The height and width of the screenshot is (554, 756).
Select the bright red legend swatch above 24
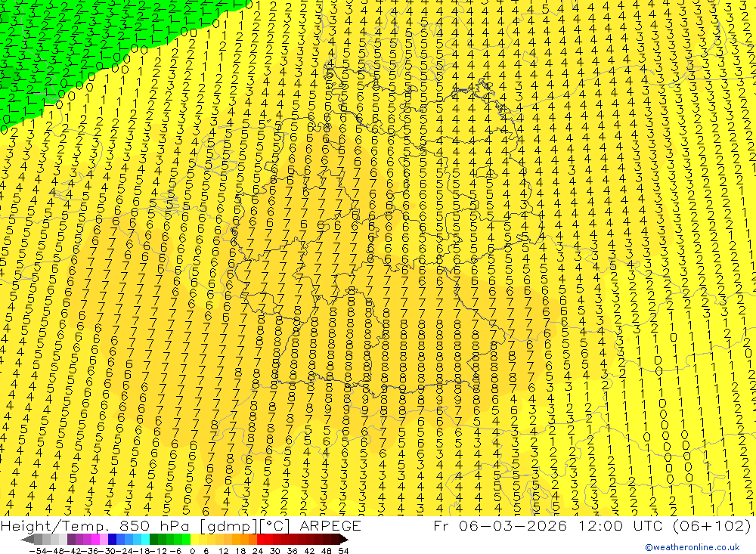[x=261, y=540]
